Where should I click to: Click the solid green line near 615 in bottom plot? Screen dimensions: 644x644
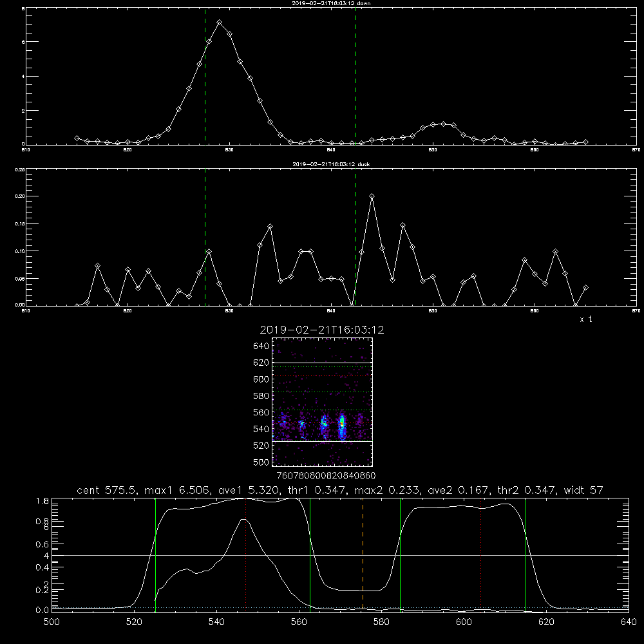pos(526,555)
